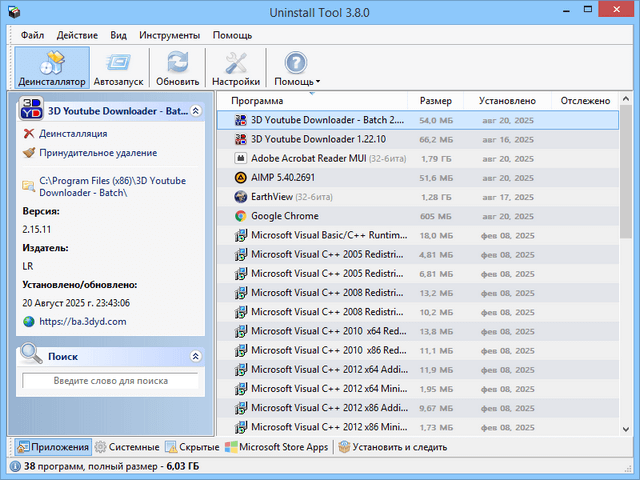Open the Вид menu
This screenshot has width=640, height=480.
coord(118,36)
